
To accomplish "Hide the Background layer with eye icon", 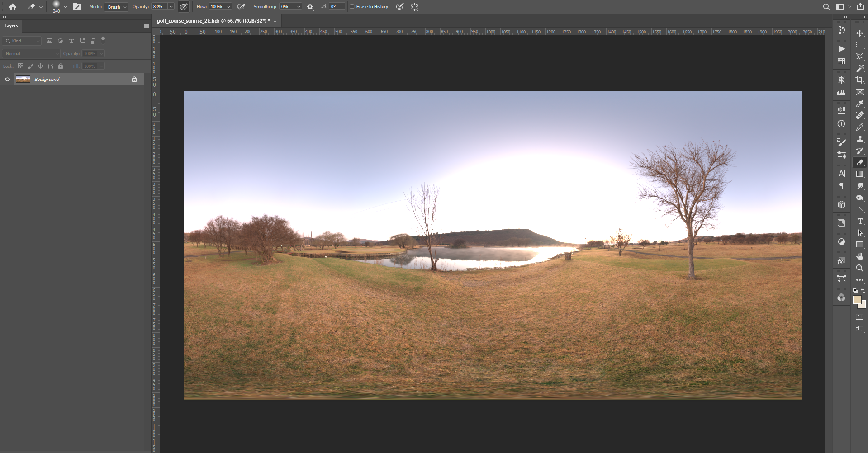I will pyautogui.click(x=7, y=80).
